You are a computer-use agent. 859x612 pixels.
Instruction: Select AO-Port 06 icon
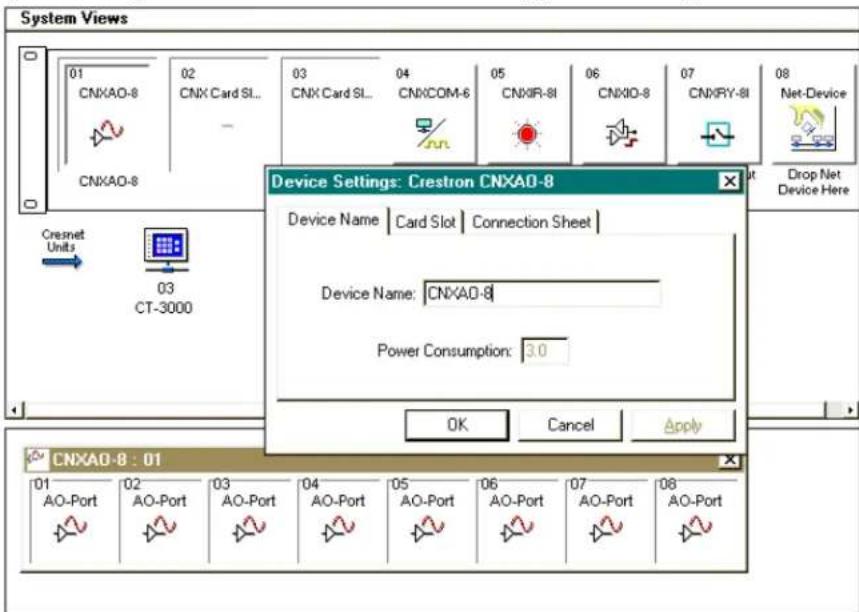(x=517, y=529)
